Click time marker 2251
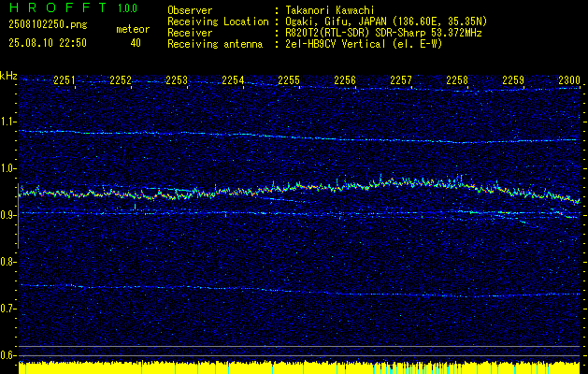 (65, 79)
